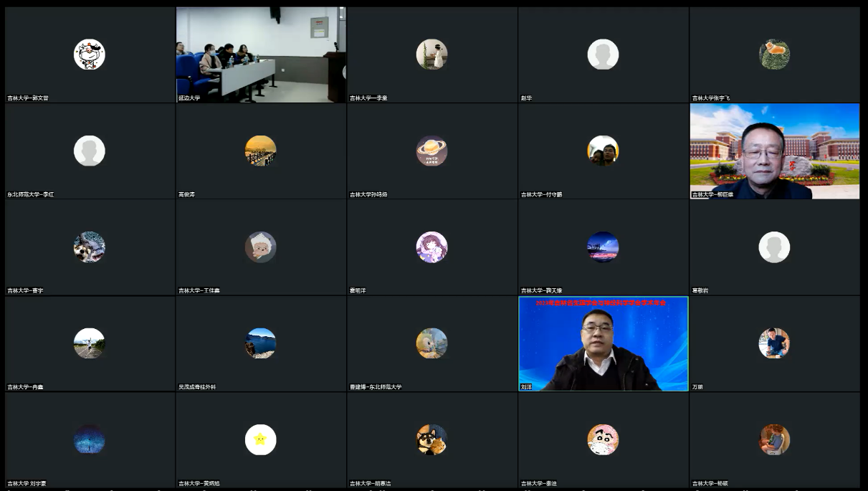Click the corgi on grass avatar
This screenshot has height=491, width=868.
pos(774,54)
